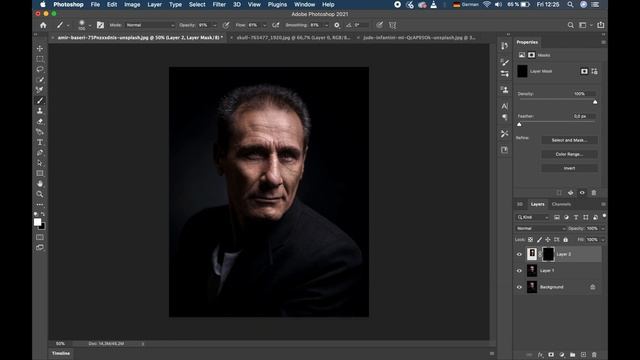Switch to the skull document tab
640x360 pixels.
(x=293, y=38)
